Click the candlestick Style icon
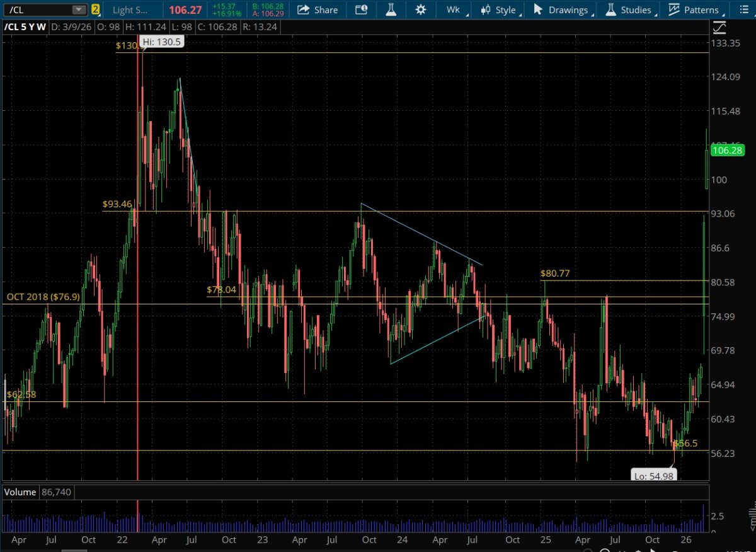756x552 pixels. tap(486, 9)
